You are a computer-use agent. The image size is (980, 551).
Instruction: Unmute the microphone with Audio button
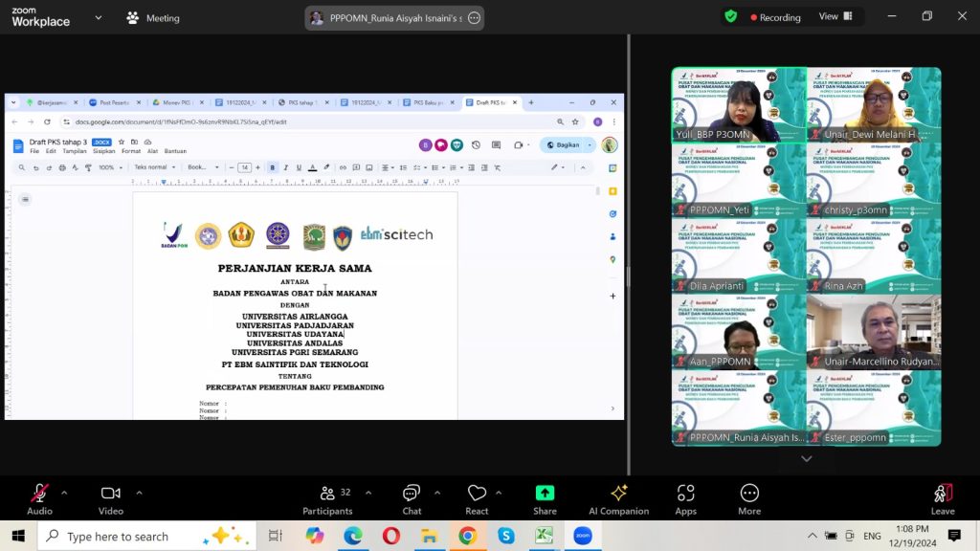[x=39, y=498]
